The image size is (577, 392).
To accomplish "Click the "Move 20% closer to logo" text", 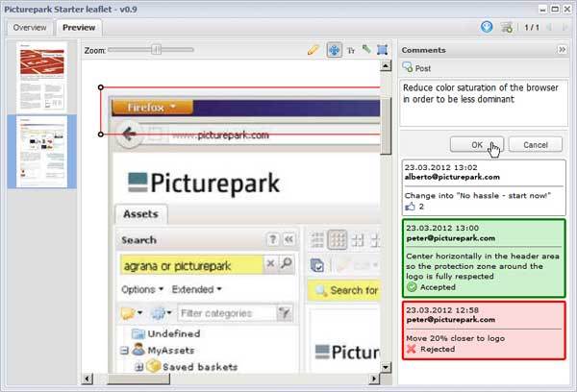I will [455, 338].
